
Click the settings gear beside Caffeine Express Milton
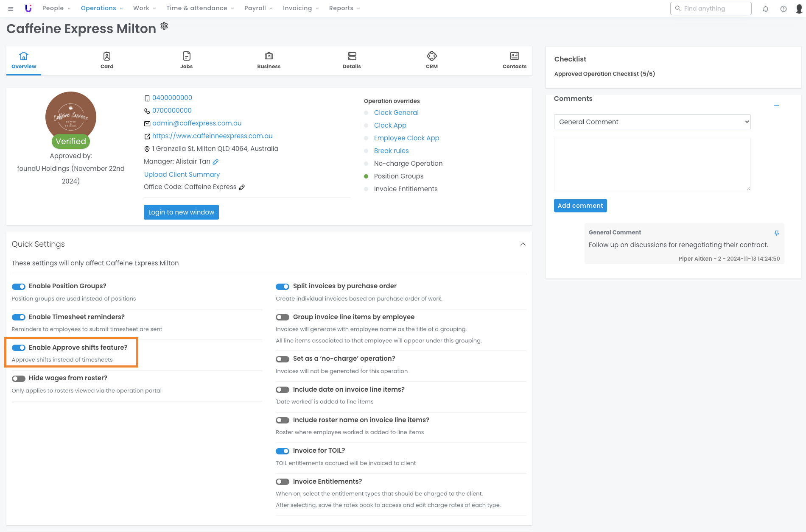tap(164, 26)
